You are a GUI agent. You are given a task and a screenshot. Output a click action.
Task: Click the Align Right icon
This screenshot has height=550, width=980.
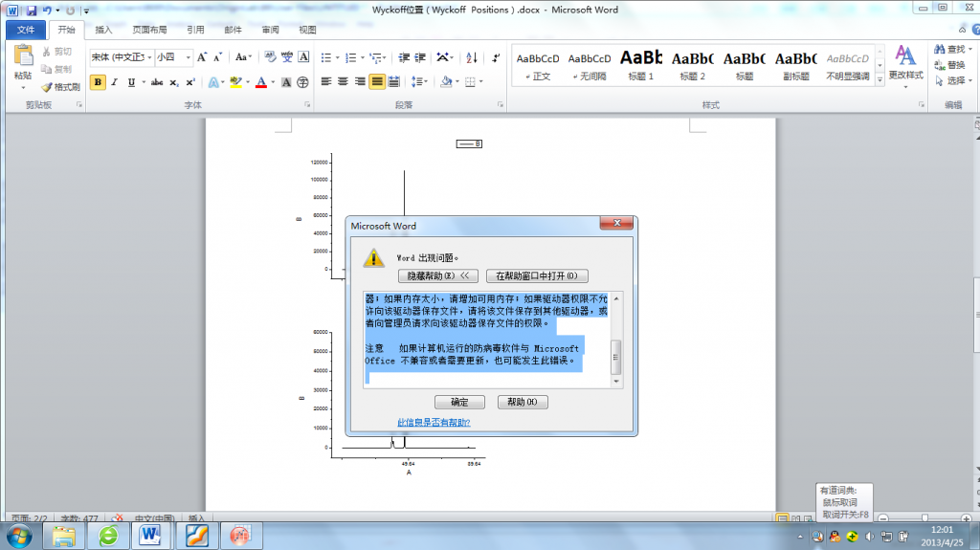pyautogui.click(x=360, y=82)
